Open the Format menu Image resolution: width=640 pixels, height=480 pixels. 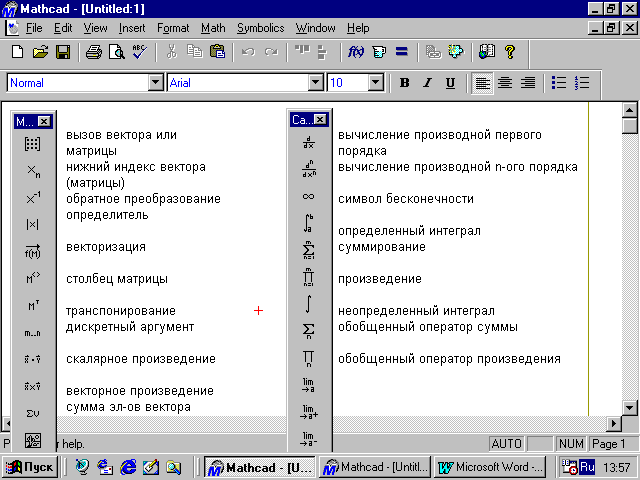(173, 28)
